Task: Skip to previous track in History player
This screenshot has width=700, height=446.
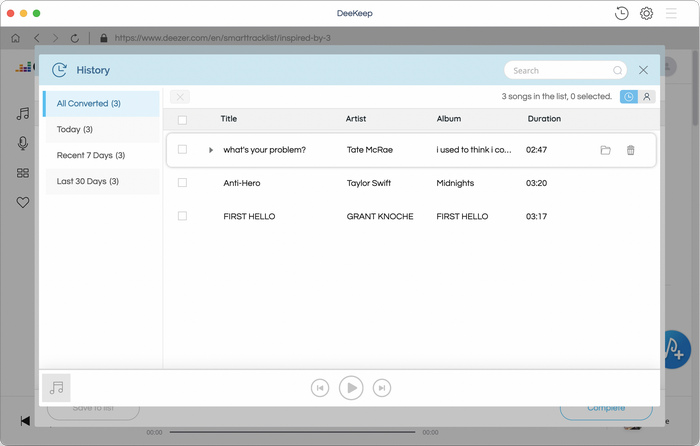Action: click(x=320, y=388)
